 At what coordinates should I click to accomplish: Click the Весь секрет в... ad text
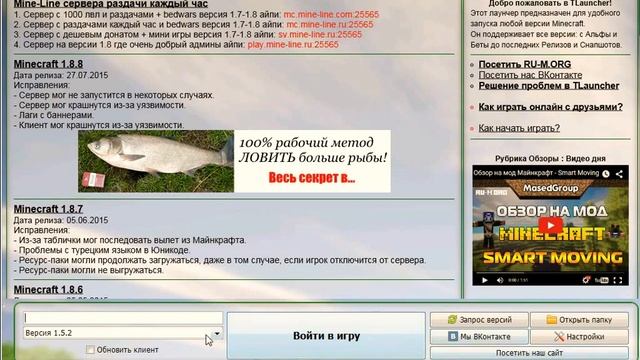(312, 178)
